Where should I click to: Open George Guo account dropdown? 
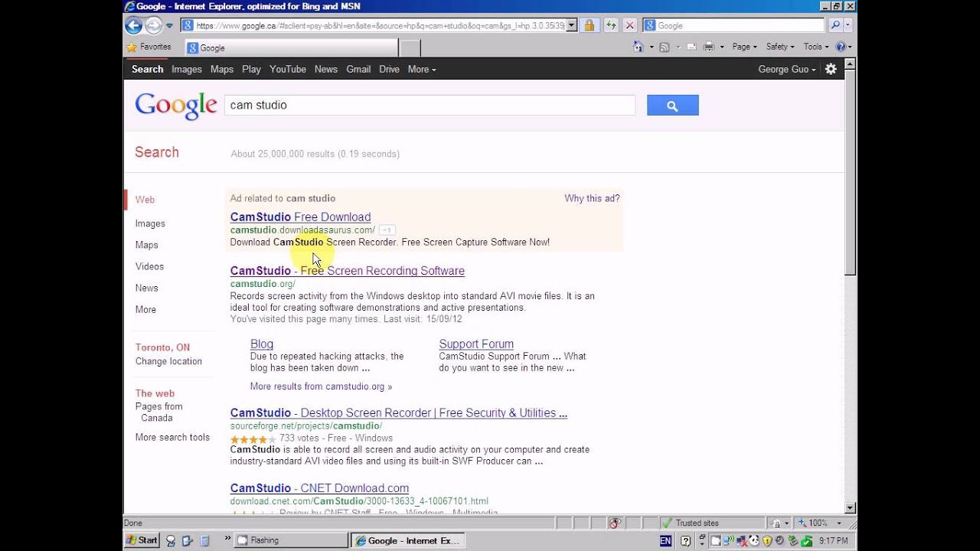click(787, 69)
